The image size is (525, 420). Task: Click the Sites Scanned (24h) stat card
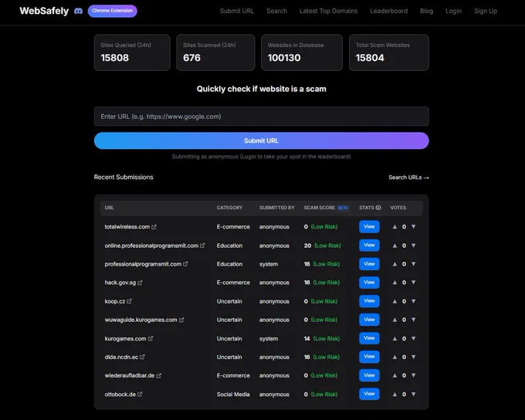[215, 52]
